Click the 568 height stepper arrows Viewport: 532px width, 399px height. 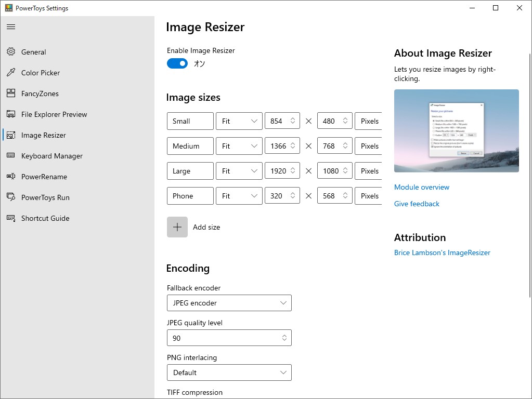click(x=345, y=195)
